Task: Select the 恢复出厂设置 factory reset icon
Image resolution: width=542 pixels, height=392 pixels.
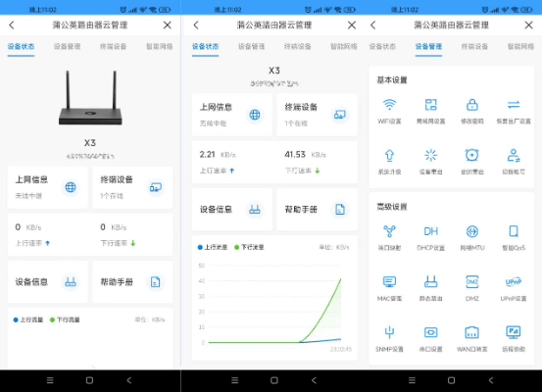Action: 514,105
